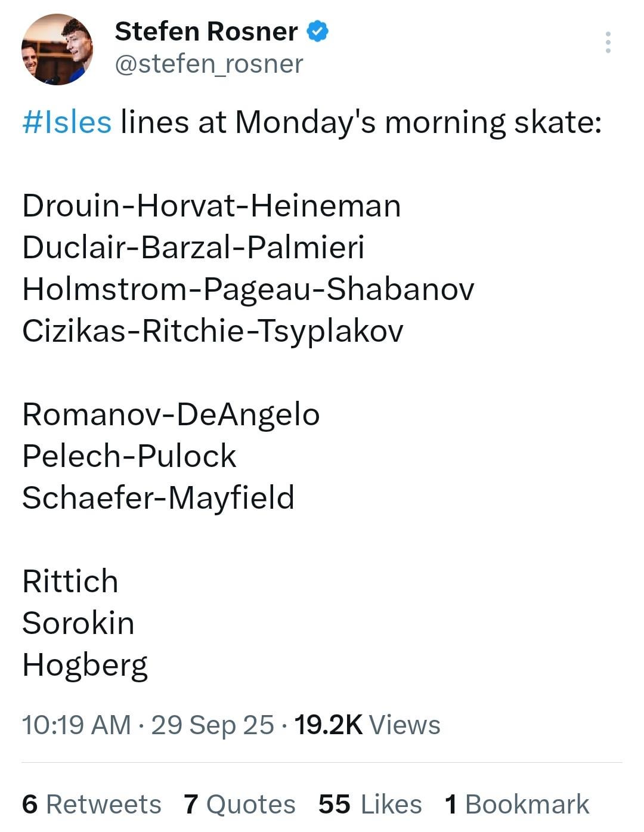Click the Romanov-DeAngelo pairing text

coord(171,415)
